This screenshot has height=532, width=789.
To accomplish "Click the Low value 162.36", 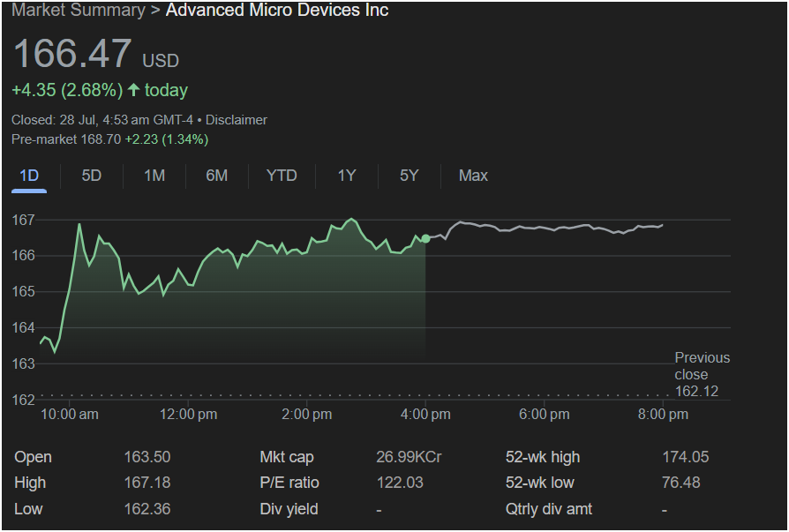I will (147, 509).
